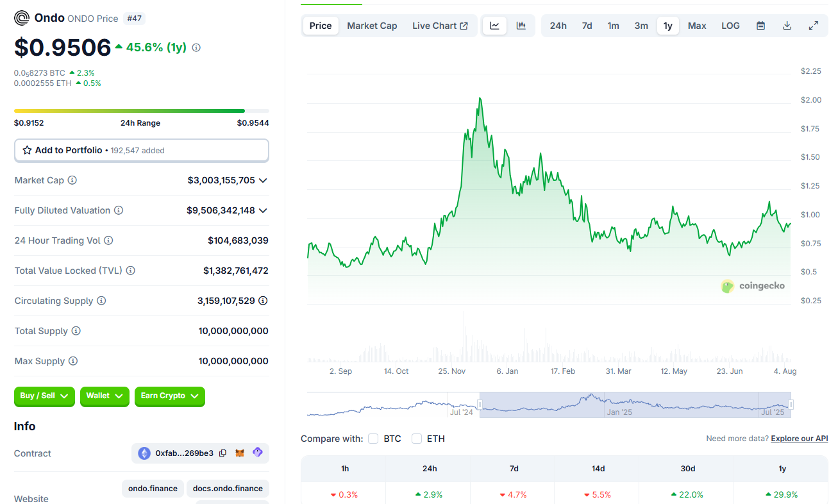Screen dimensions: 838x504
Task: Show 24 Hour Trading Vol info icon
Action: (108, 240)
